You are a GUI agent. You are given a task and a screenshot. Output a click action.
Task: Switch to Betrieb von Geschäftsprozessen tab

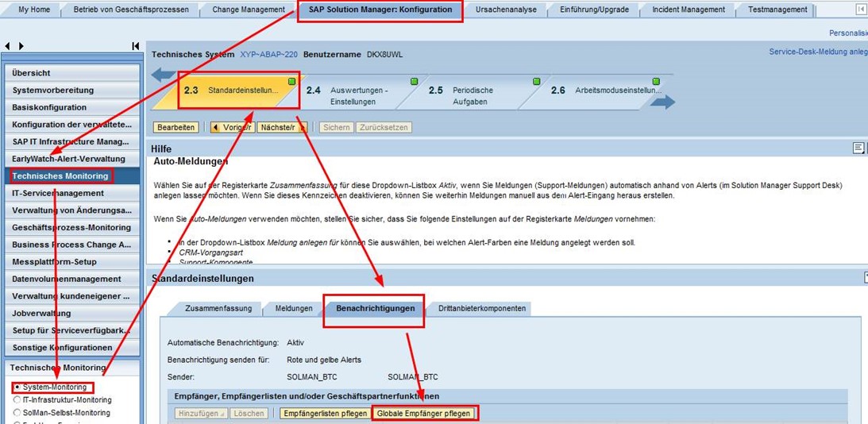coord(131,10)
